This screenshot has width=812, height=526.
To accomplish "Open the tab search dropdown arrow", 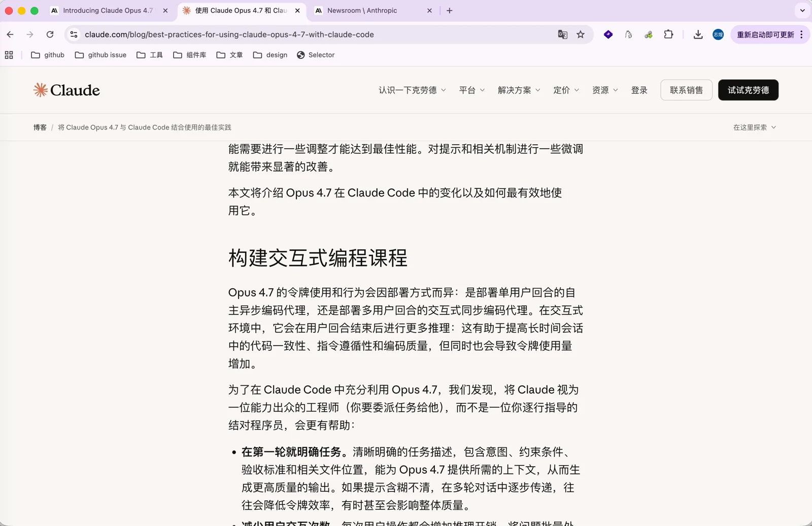I will tap(802, 11).
